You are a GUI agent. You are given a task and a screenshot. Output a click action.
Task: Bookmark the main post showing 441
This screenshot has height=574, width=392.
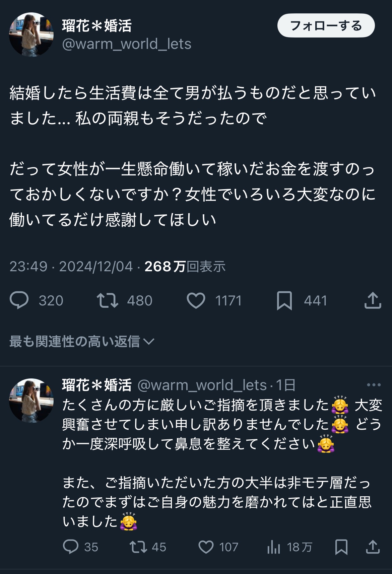[x=284, y=300]
